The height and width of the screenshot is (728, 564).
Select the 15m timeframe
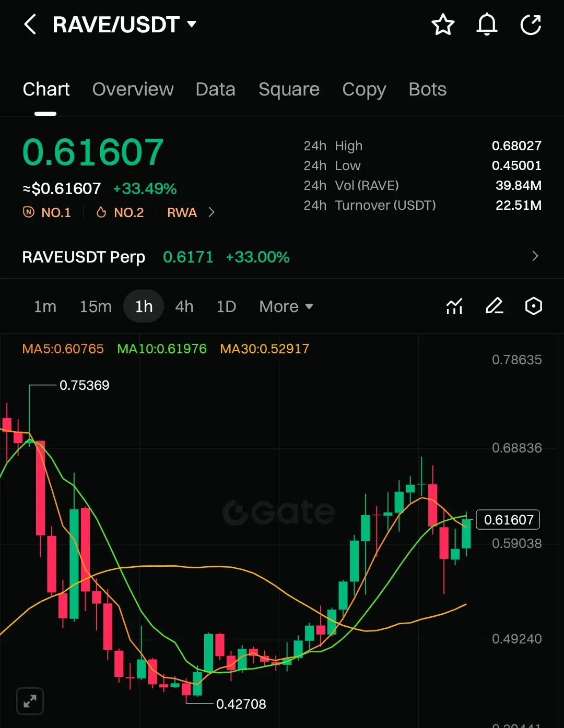96,306
